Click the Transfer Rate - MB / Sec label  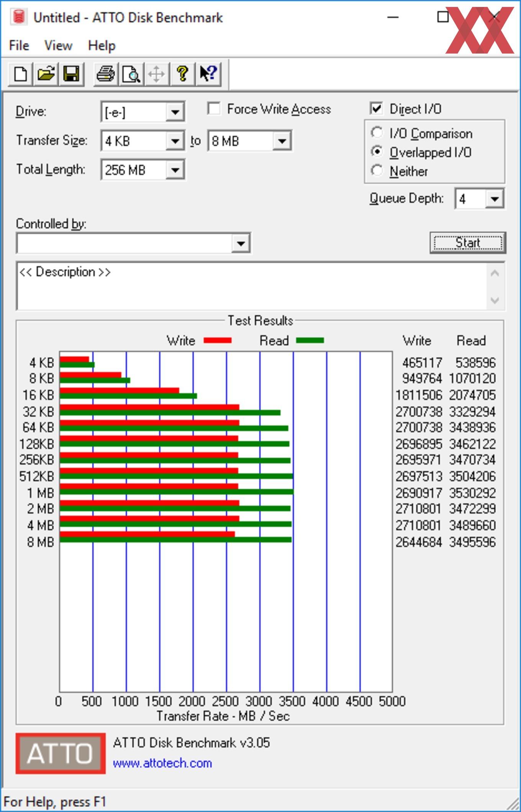[223, 716]
